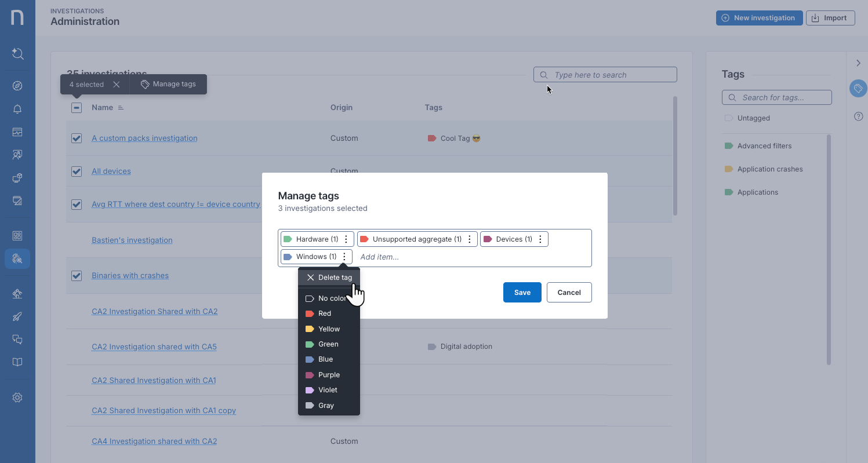Open the Investigations sidebar icon
Viewport: 868px width, 463px height.
(x=17, y=258)
